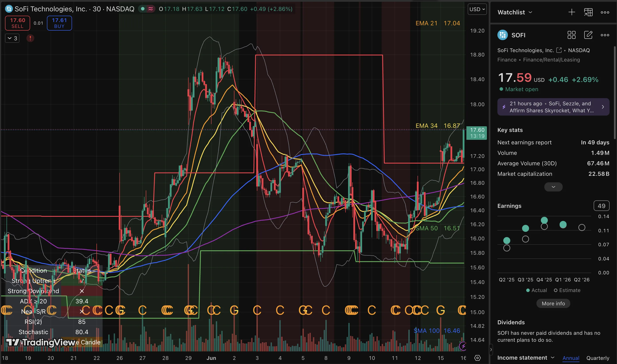Switch to Annual income statement tab
The image size is (617, 364).
pyautogui.click(x=571, y=358)
